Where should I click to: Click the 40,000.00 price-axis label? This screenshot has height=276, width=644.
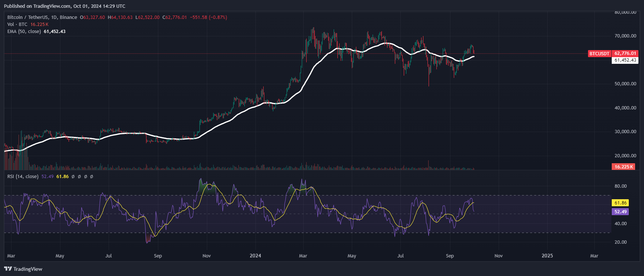(x=625, y=108)
